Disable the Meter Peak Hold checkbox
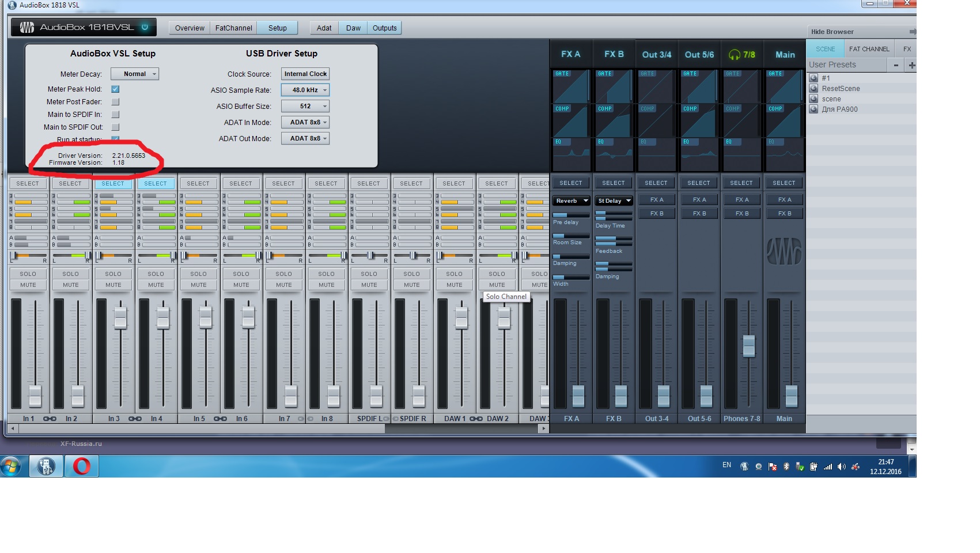Image resolution: width=980 pixels, height=553 pixels. (x=115, y=89)
